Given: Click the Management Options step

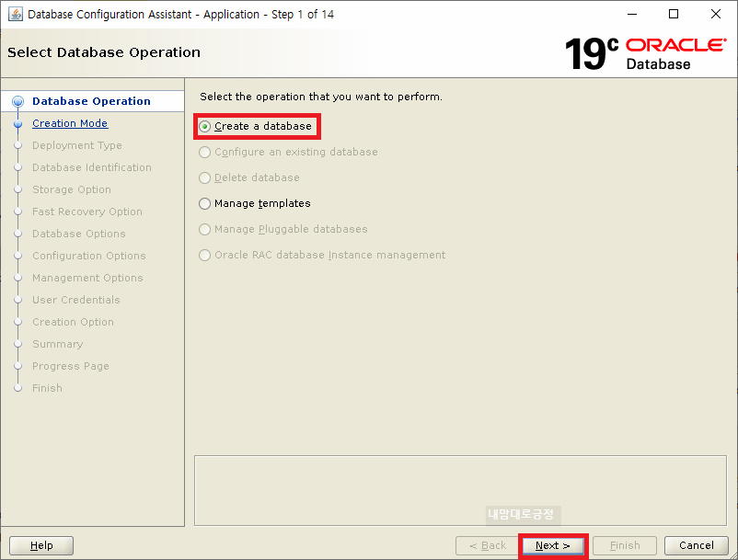Looking at the screenshot, I should pyautogui.click(x=87, y=278).
